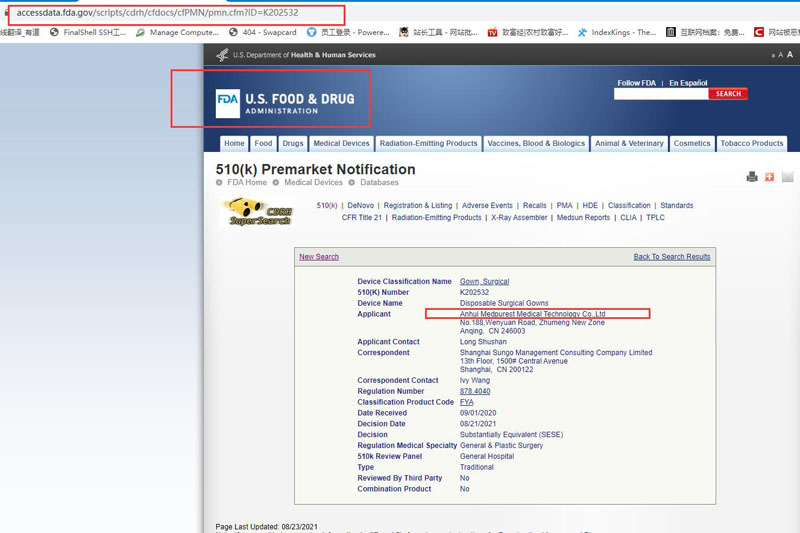This screenshot has height=533, width=800.
Task: Click the CFR Title 21 link
Action: [362, 217]
